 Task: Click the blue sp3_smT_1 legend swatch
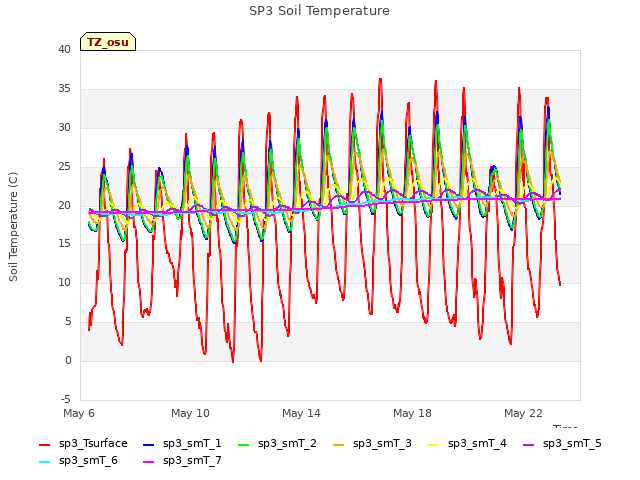[149, 444]
